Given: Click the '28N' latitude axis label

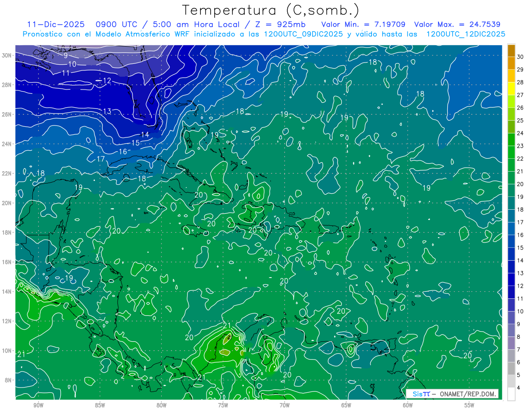Looking at the screenshot, I should [x=7, y=85].
